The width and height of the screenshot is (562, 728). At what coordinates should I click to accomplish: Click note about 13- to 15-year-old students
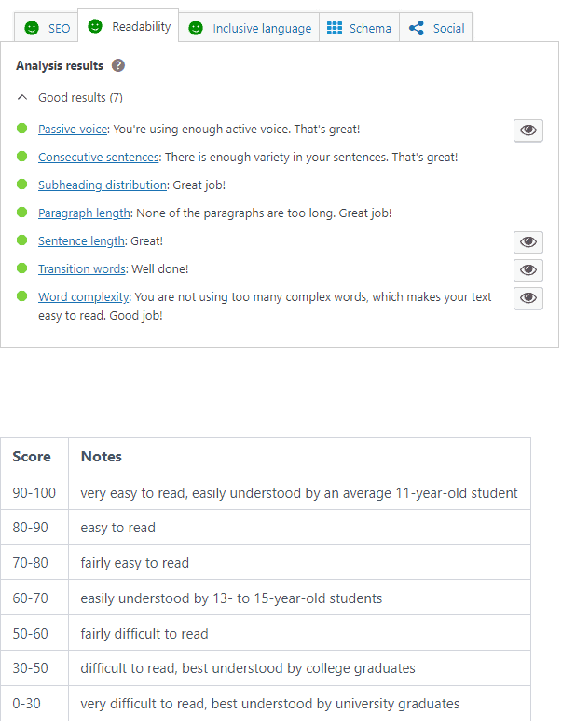coord(231,598)
